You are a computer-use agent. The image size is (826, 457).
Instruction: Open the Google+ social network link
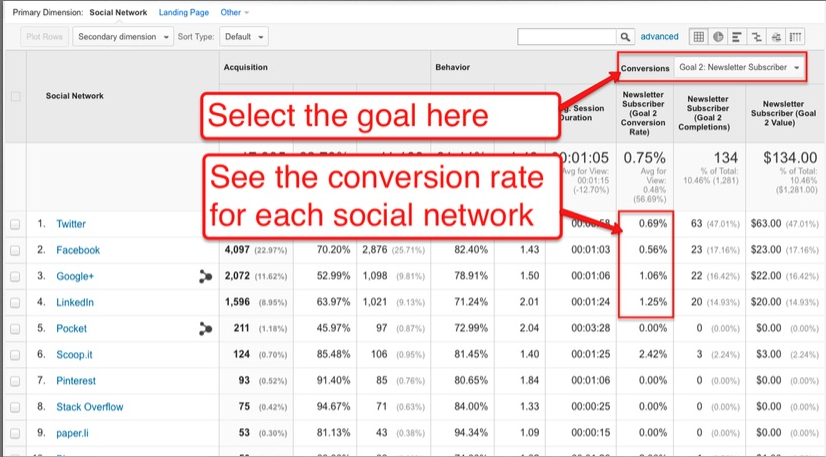(x=75, y=276)
